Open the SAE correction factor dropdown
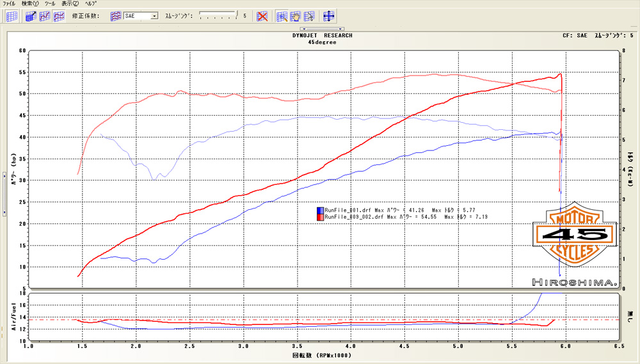Viewport: 640px width, 364px height. (154, 16)
